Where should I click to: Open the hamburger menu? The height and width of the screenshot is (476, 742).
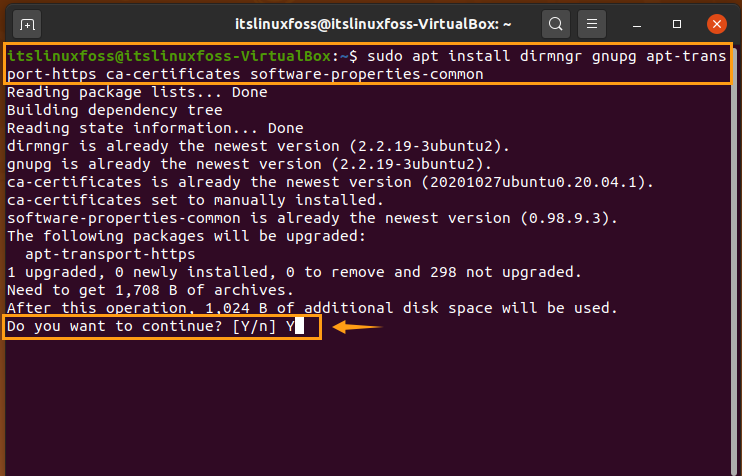coord(592,24)
